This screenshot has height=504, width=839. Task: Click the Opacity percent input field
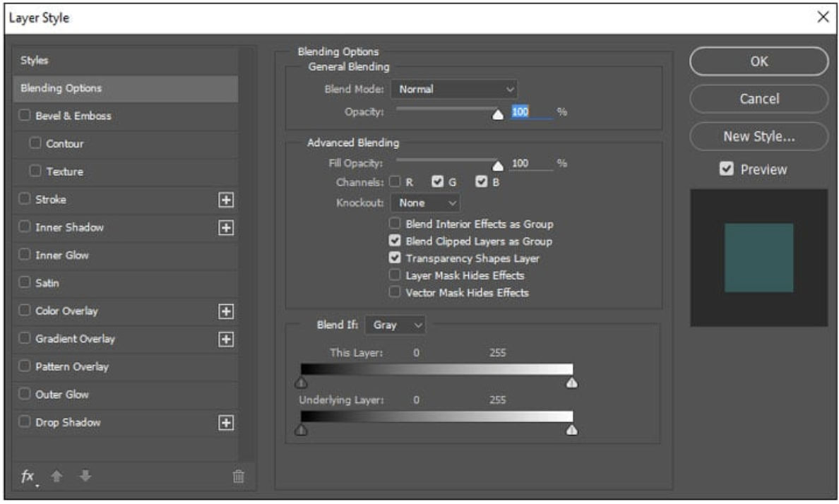click(x=531, y=112)
